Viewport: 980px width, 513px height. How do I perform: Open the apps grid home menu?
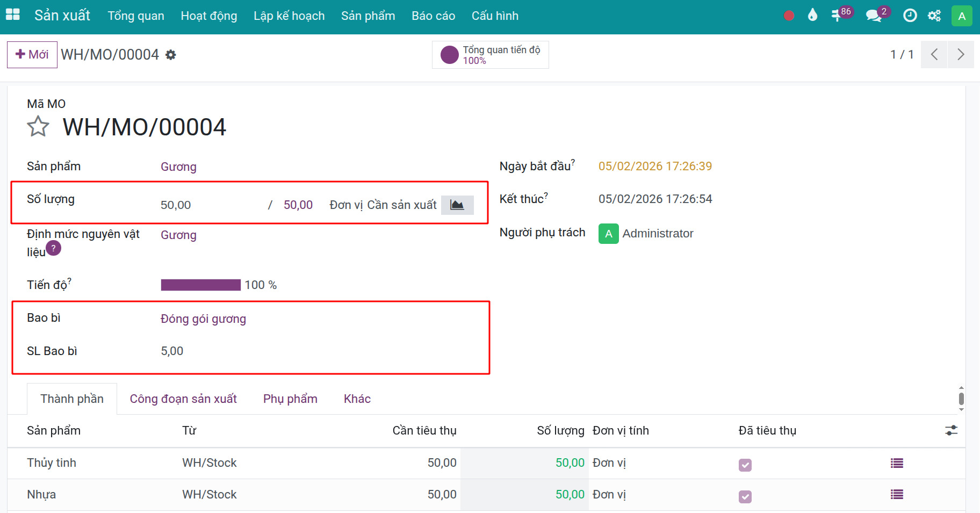tap(13, 15)
